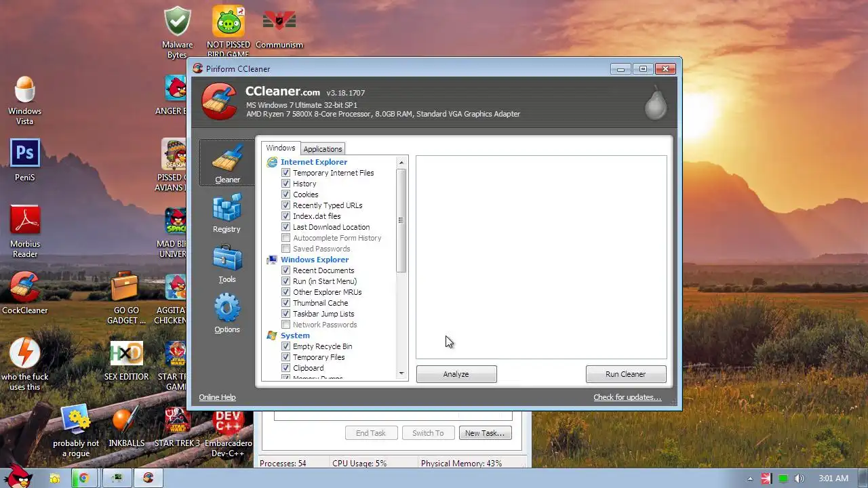Enable Network Passwords checkbox
The height and width of the screenshot is (488, 868).
tap(286, 325)
